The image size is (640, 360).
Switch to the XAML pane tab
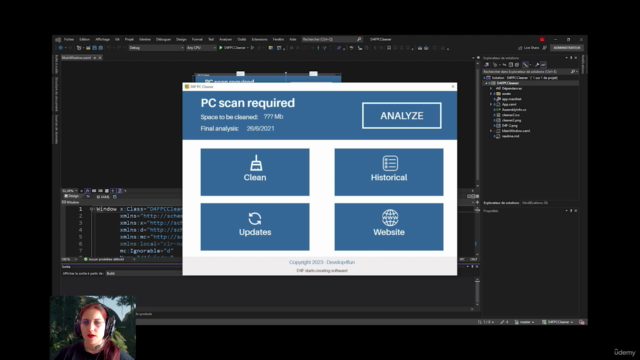point(103,197)
